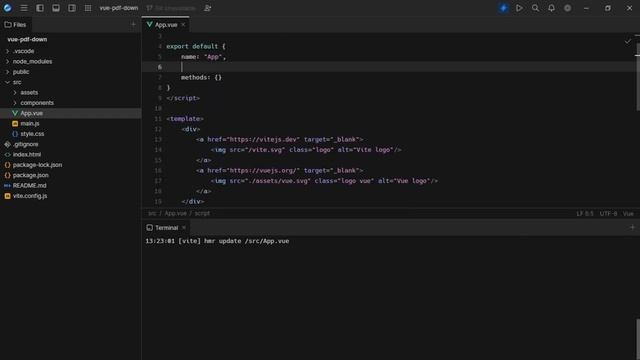Click the JS icon beside vite.config.js
640x360 pixels.
pyautogui.click(x=7, y=196)
